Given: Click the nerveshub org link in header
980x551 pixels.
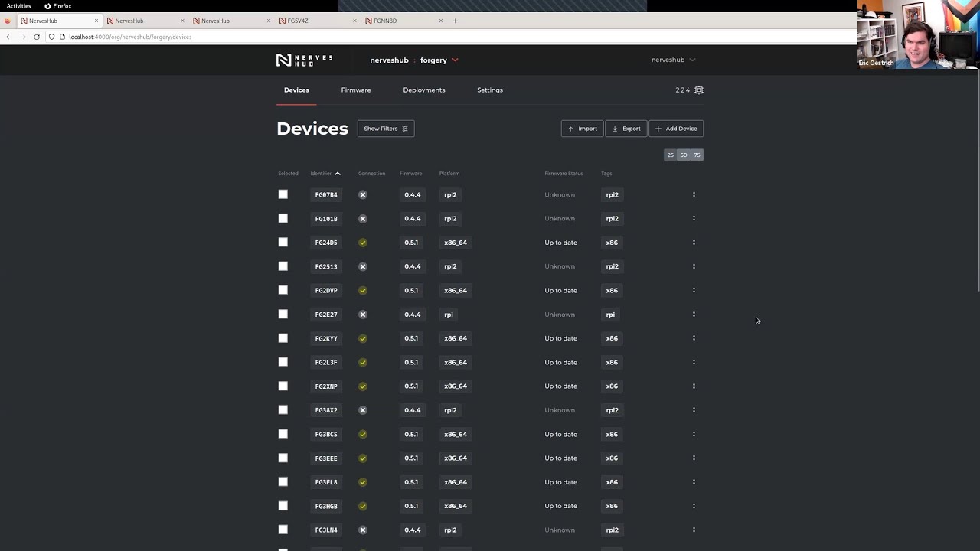Looking at the screenshot, I should pos(389,60).
